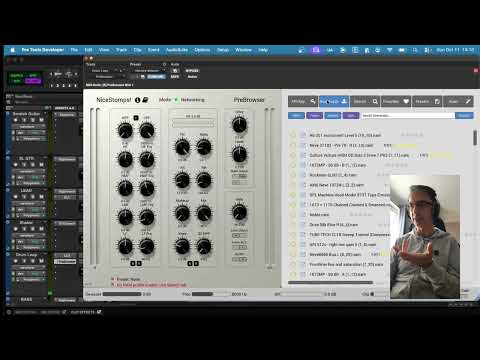The width and height of the screenshot is (480, 360).
Task: Open Control Center in the menu bar
Action: click(x=427, y=50)
